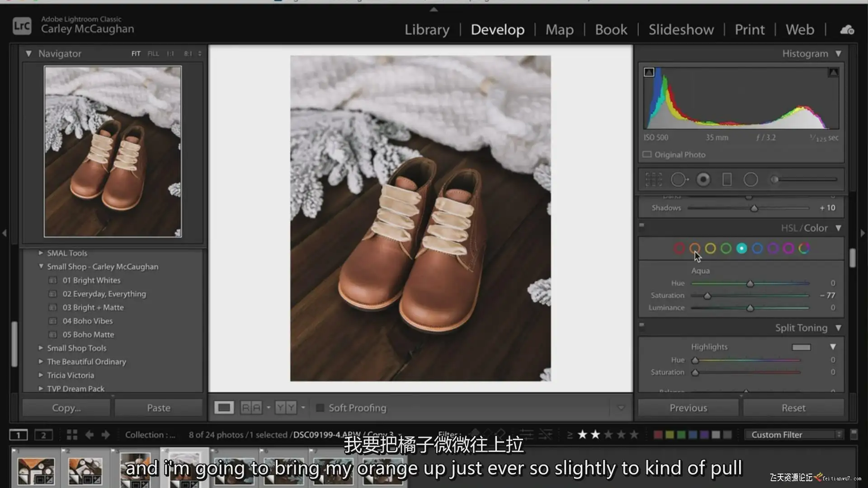The image size is (868, 488).
Task: Switch to the Library module
Action: click(x=427, y=30)
